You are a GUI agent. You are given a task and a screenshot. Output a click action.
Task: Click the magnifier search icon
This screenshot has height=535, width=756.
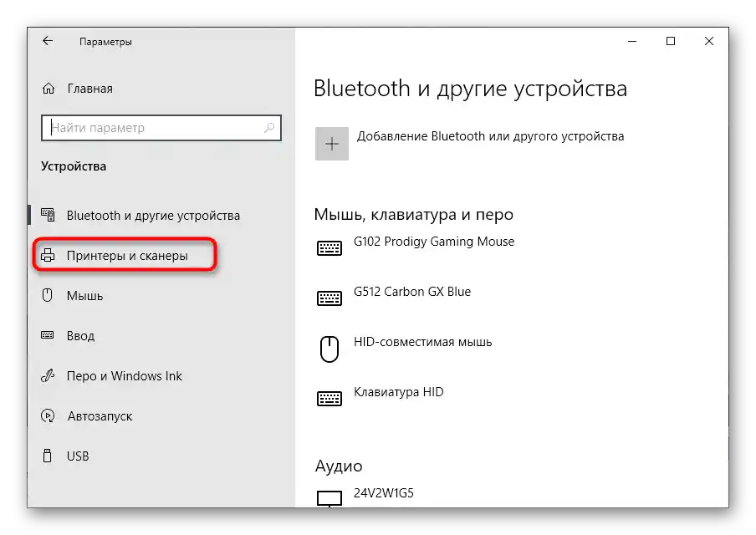pyautogui.click(x=269, y=128)
